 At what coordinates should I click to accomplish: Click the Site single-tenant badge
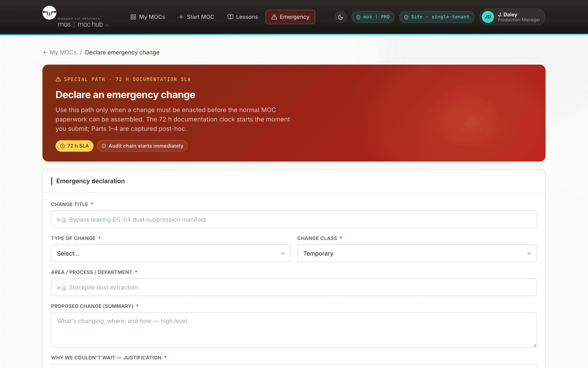point(437,17)
